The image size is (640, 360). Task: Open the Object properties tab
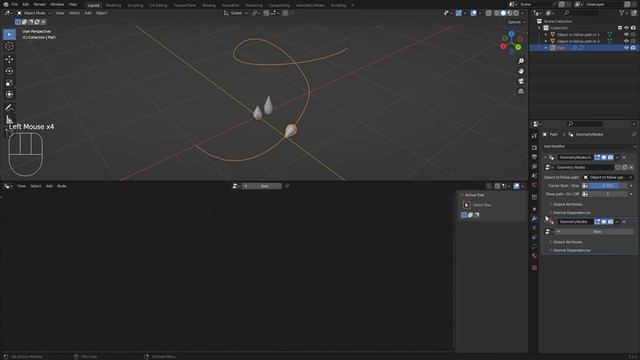534,209
